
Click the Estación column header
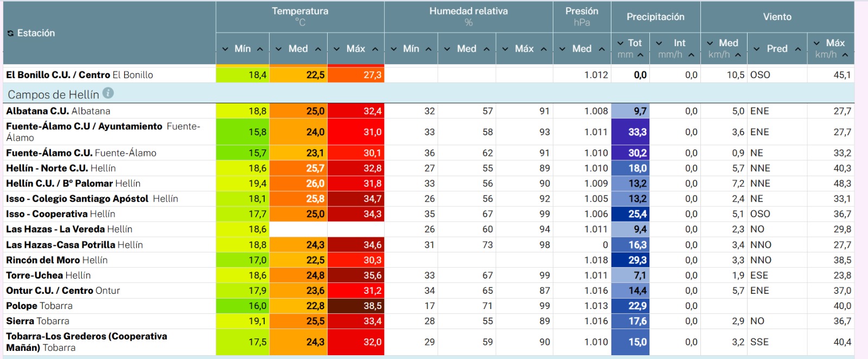point(36,33)
